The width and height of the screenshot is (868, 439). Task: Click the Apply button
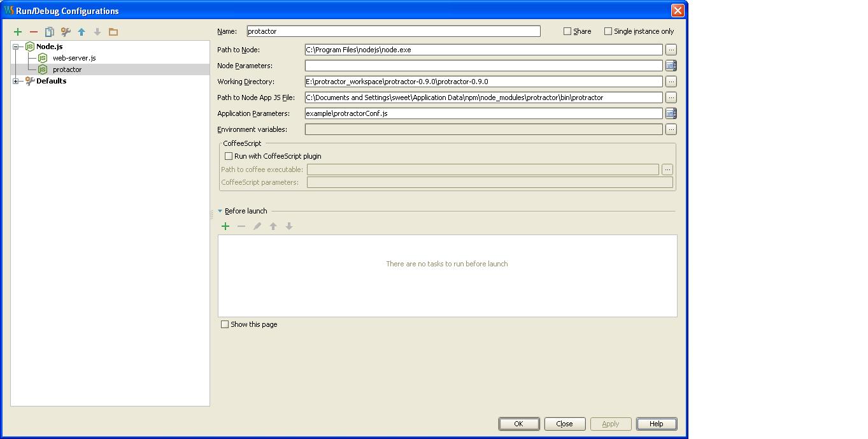point(611,424)
